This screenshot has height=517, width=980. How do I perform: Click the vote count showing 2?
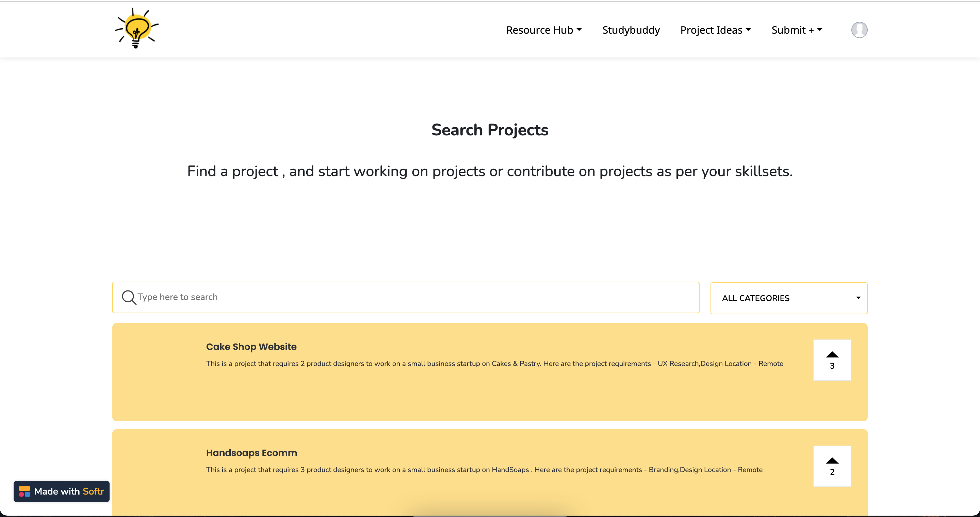[832, 472]
